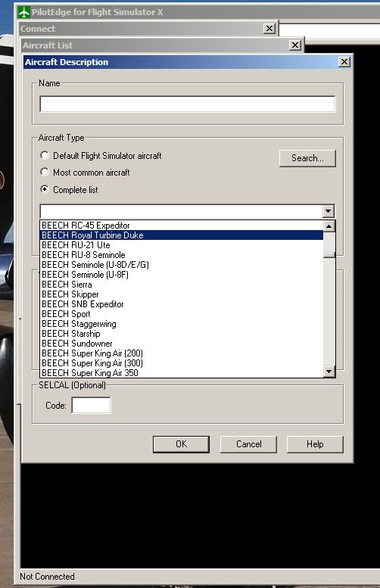Confirm with the OK button
This screenshot has height=588, width=380.
[181, 444]
